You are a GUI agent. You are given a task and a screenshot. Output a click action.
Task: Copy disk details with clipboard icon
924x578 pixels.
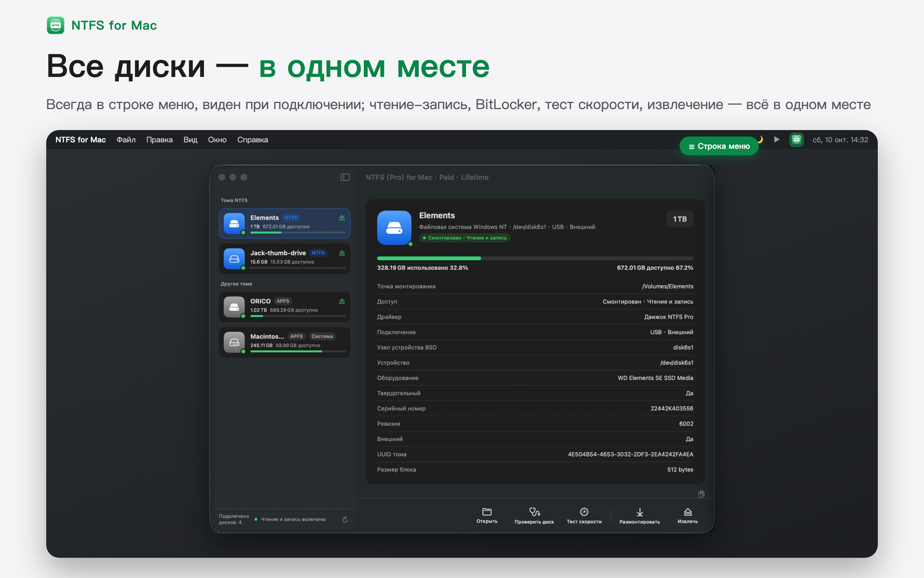pos(701,494)
